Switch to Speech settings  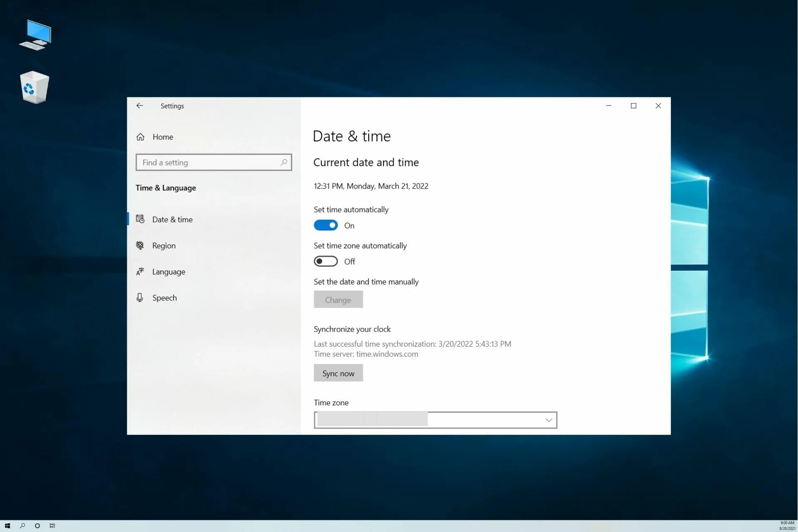tap(164, 298)
